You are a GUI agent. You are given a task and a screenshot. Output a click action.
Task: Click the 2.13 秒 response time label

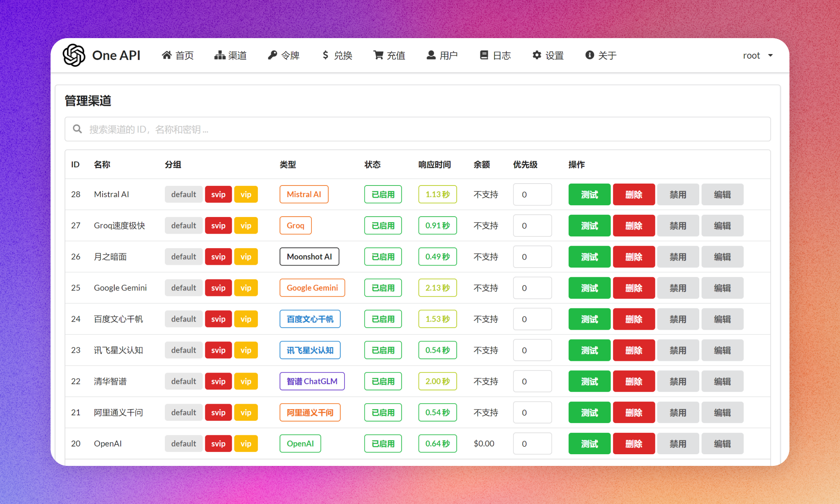pyautogui.click(x=437, y=288)
